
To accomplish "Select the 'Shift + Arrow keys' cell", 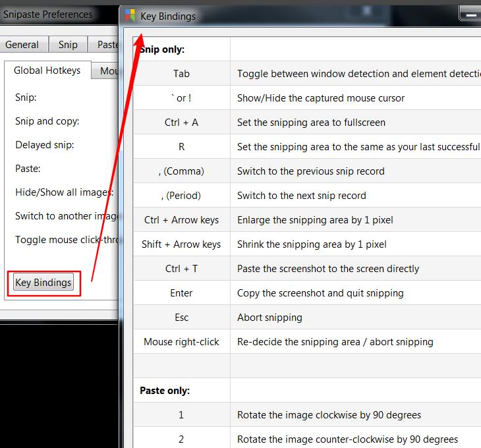I will 182,244.
